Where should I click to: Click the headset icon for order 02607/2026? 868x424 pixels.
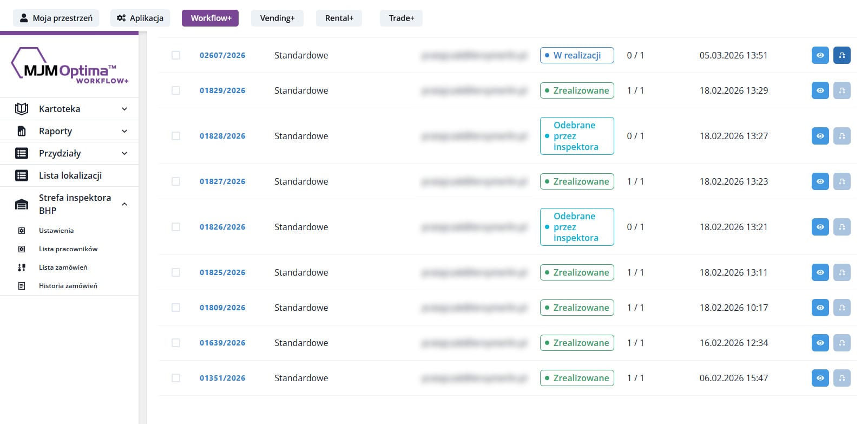point(841,55)
